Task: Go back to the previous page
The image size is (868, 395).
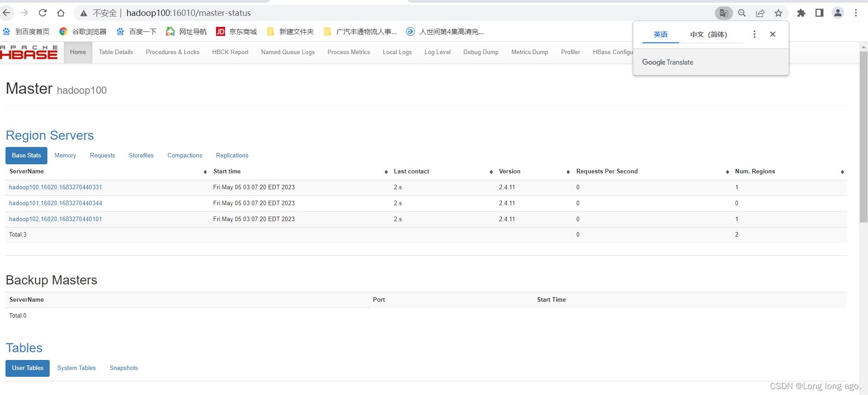Action: (x=6, y=13)
